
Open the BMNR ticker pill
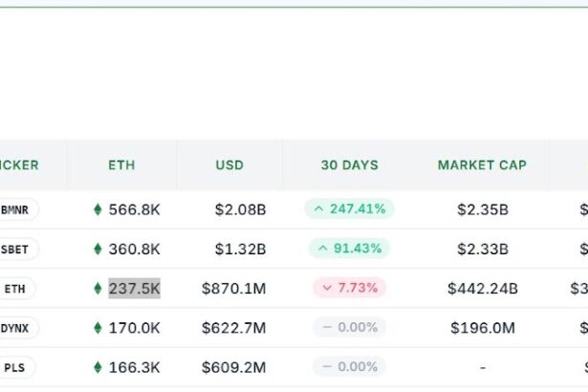click(16, 209)
